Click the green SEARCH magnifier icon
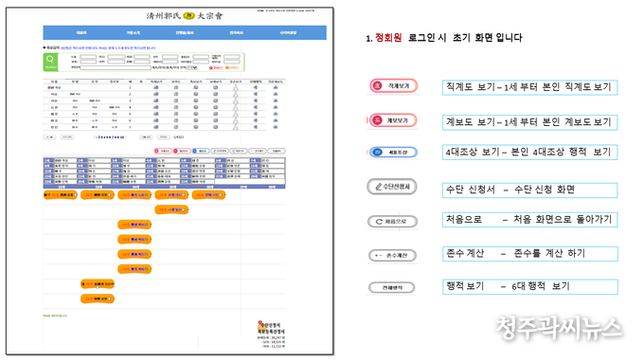Screen dimensions: 644x362 [50, 62]
